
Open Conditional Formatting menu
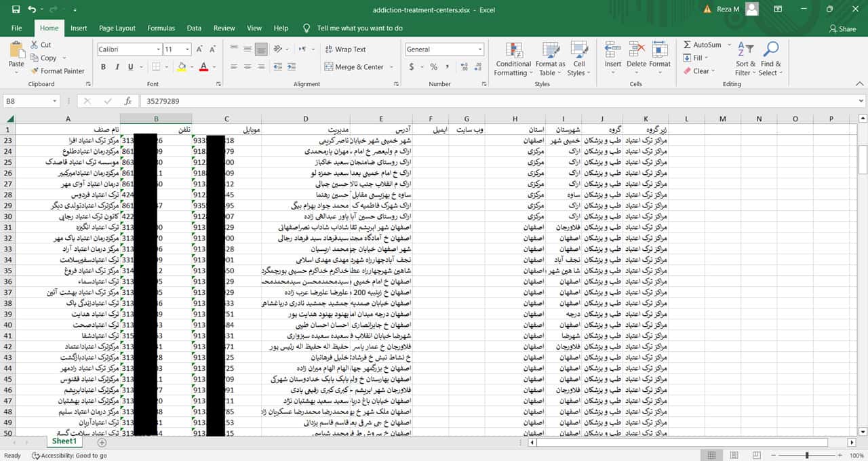[x=513, y=60]
